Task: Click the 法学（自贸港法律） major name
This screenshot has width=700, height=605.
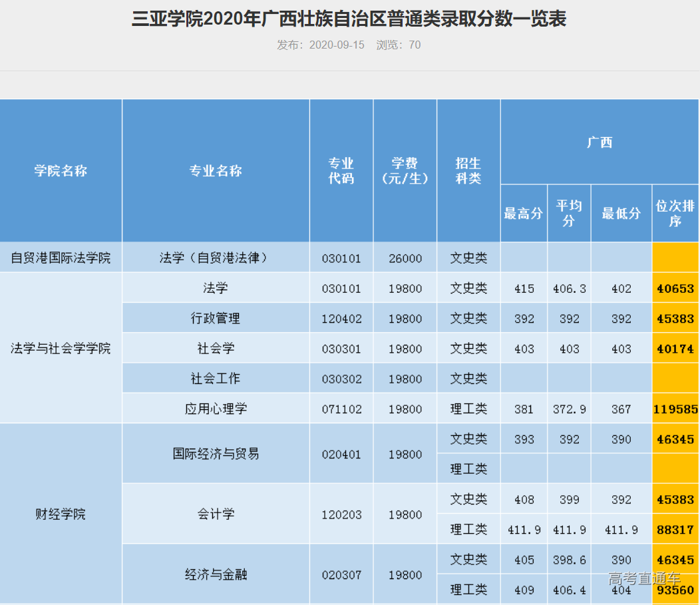Action: pyautogui.click(x=215, y=258)
